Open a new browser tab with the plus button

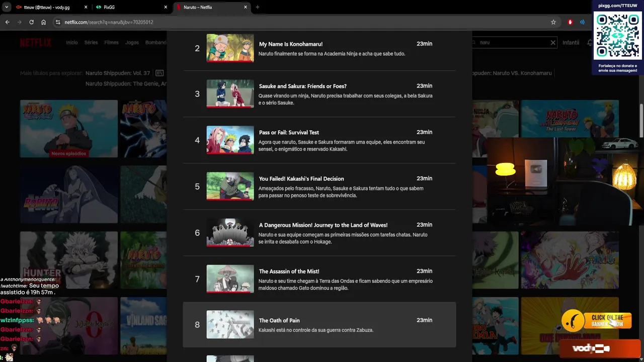258,7
